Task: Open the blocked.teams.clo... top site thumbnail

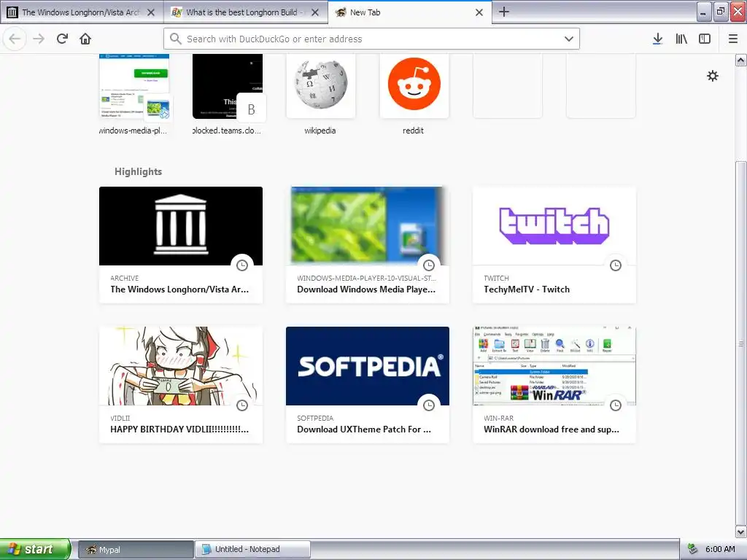Action: (228, 85)
